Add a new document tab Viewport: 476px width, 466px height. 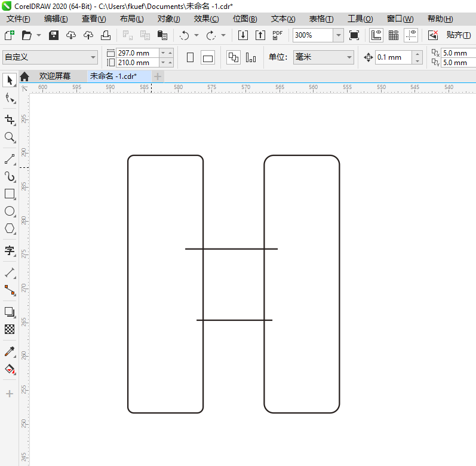tap(158, 76)
